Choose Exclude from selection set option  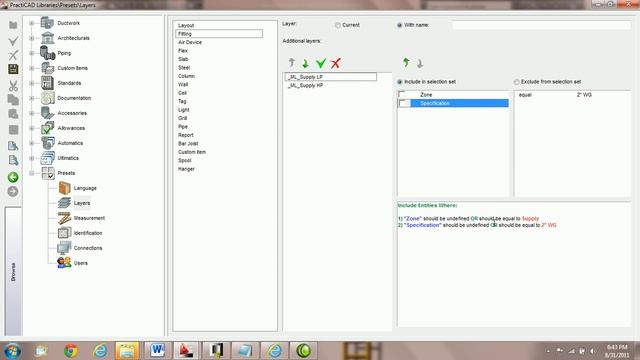click(517, 82)
